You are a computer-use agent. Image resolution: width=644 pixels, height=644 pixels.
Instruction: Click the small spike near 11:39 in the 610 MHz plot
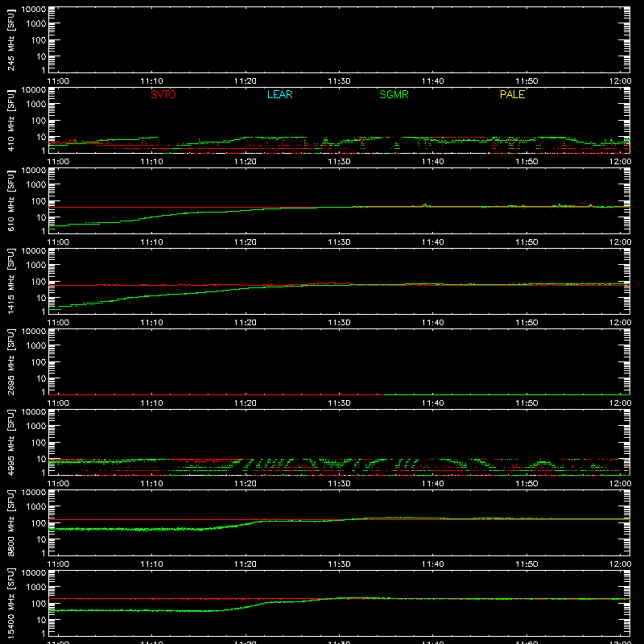pos(426,204)
